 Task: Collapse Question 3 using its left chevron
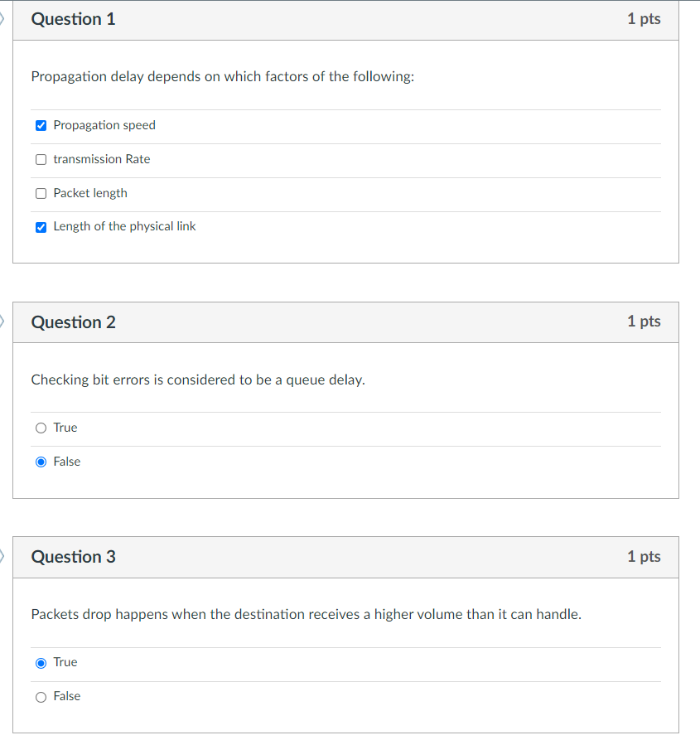pos(2,556)
